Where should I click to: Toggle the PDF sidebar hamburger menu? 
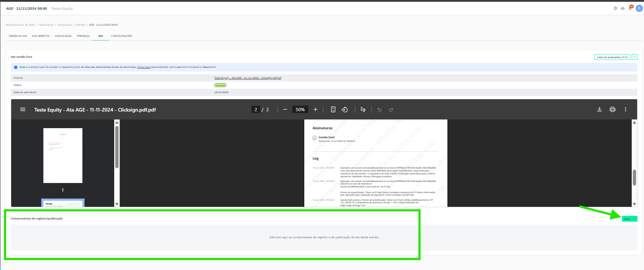point(23,109)
